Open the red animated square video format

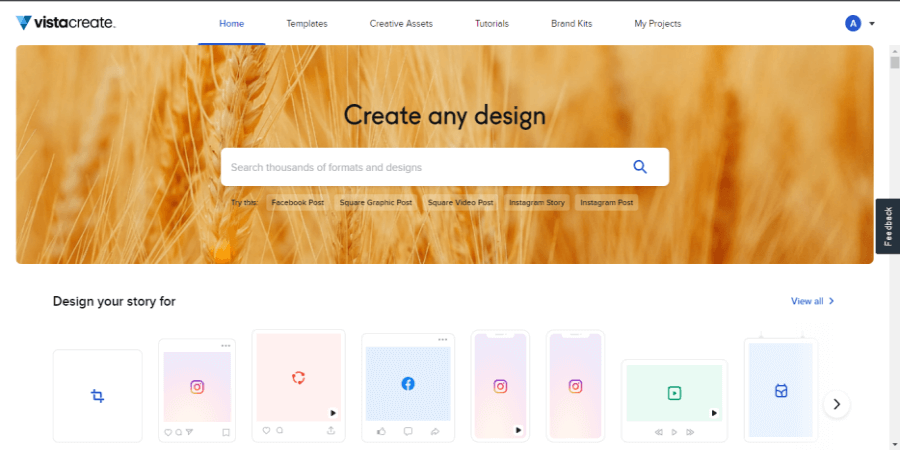[298, 386]
